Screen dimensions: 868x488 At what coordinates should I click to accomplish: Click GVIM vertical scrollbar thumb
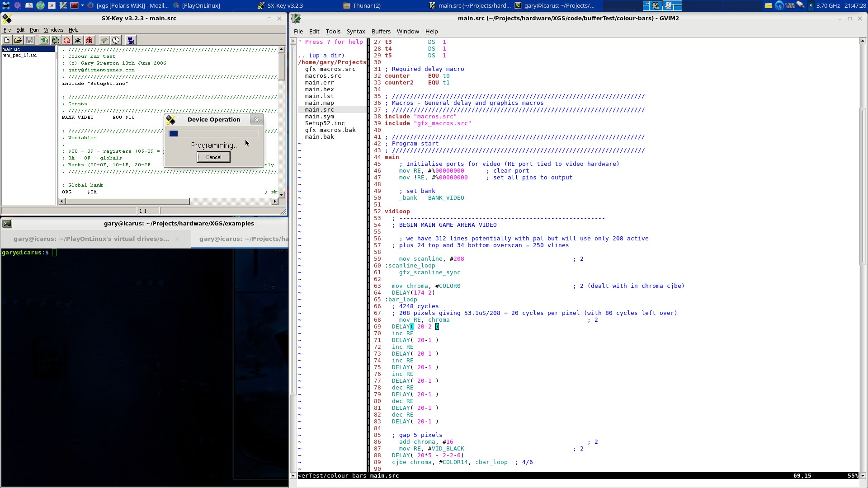point(863,186)
